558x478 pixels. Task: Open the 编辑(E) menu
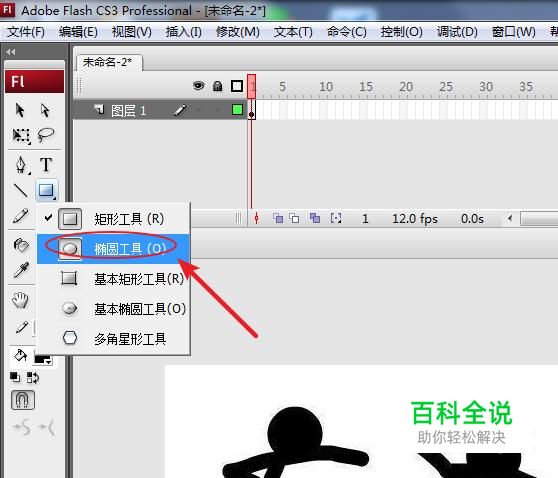(x=78, y=32)
